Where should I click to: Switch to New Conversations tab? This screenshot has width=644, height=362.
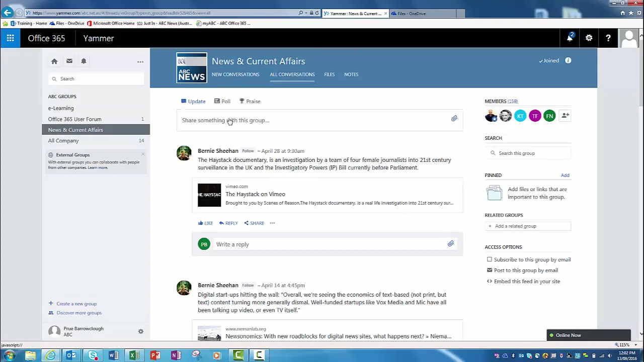[235, 74]
